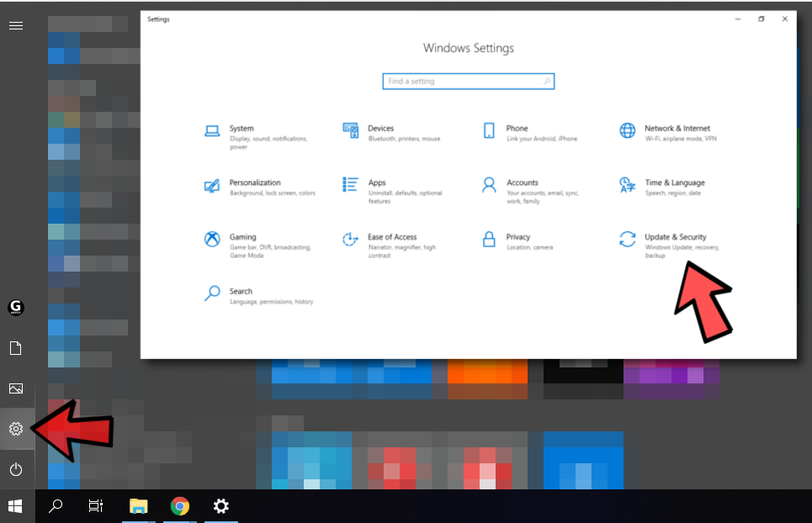
Task: Click the Windows Start button
Action: (15, 506)
